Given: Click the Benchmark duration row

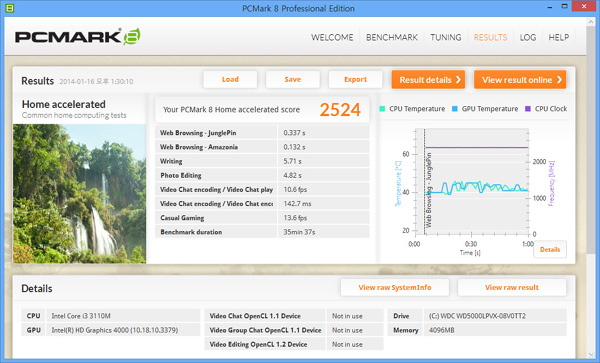Looking at the screenshot, I should pyautogui.click(x=262, y=232).
